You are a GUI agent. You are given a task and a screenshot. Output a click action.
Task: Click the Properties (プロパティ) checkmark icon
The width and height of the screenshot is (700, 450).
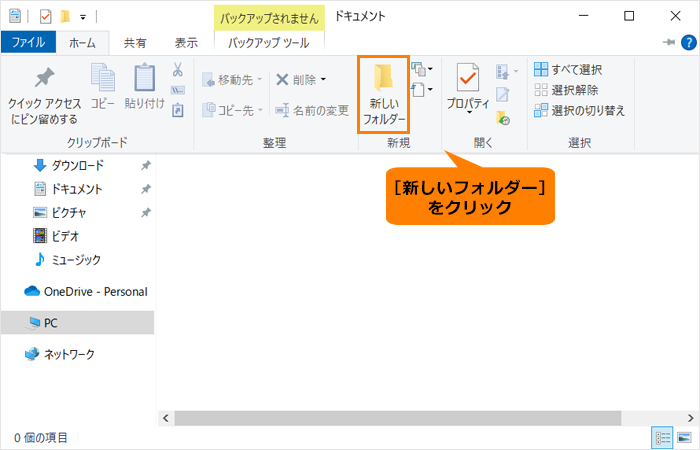[x=467, y=78]
